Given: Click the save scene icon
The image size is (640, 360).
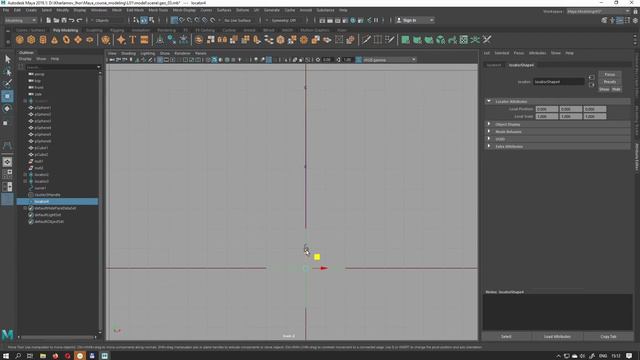Looking at the screenshot, I should point(64,20).
